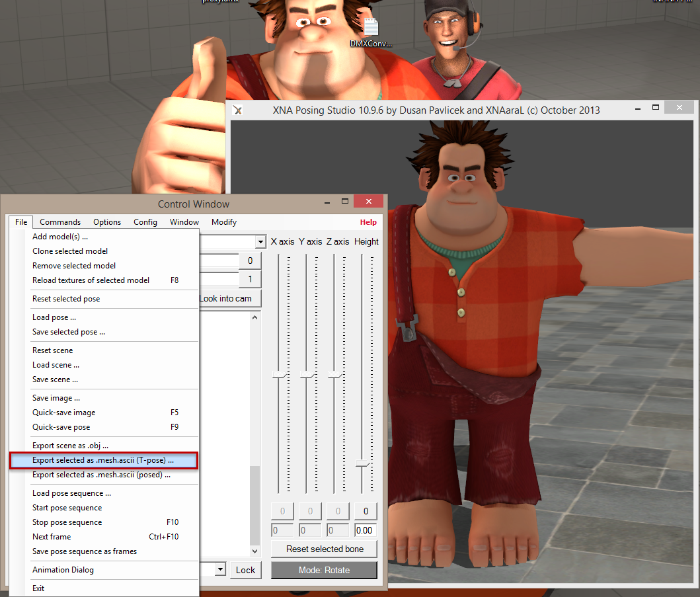Click the Height slider handle
The image size is (700, 597).
pyautogui.click(x=363, y=463)
